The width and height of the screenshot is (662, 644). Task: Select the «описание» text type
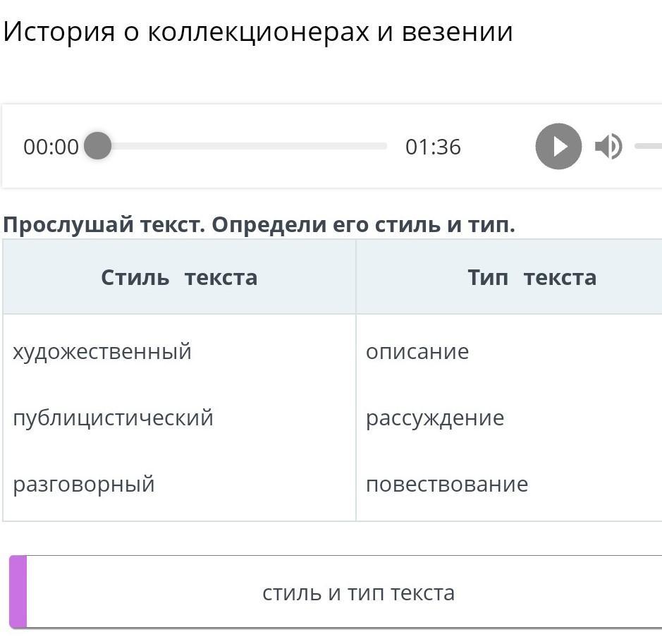coord(417,351)
